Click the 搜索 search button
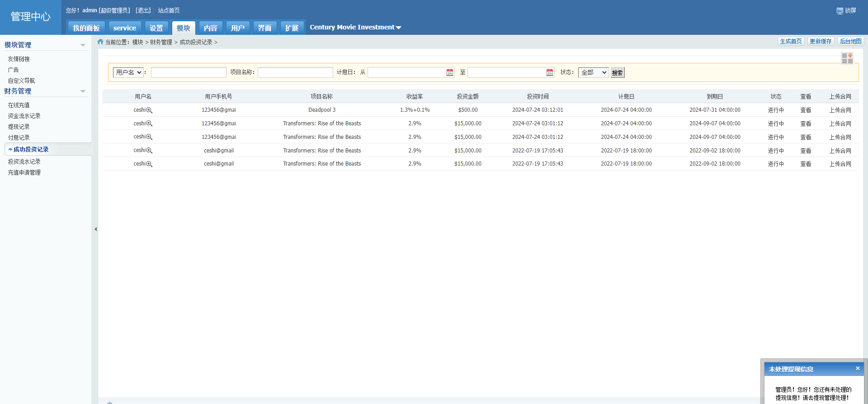 (617, 73)
